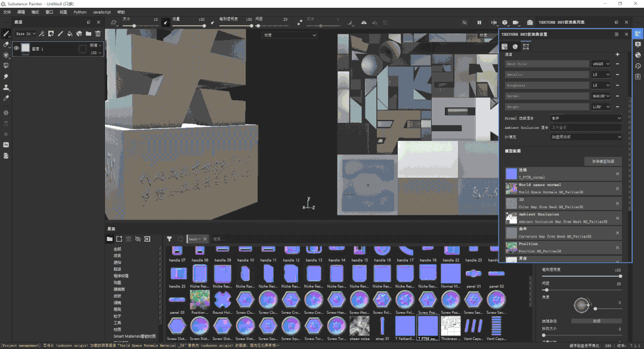Adjust the brush size slider
644x349 pixels.
140,26
